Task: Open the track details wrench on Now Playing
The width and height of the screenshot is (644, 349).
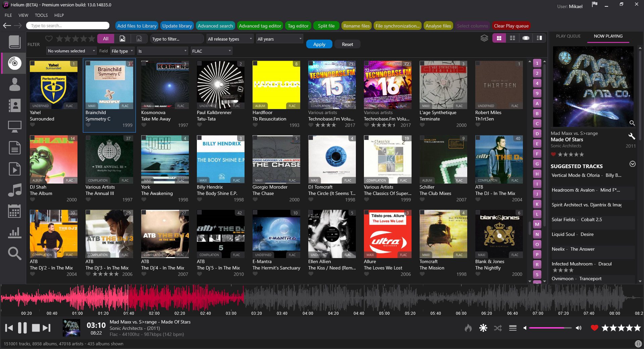Action: tap(632, 137)
